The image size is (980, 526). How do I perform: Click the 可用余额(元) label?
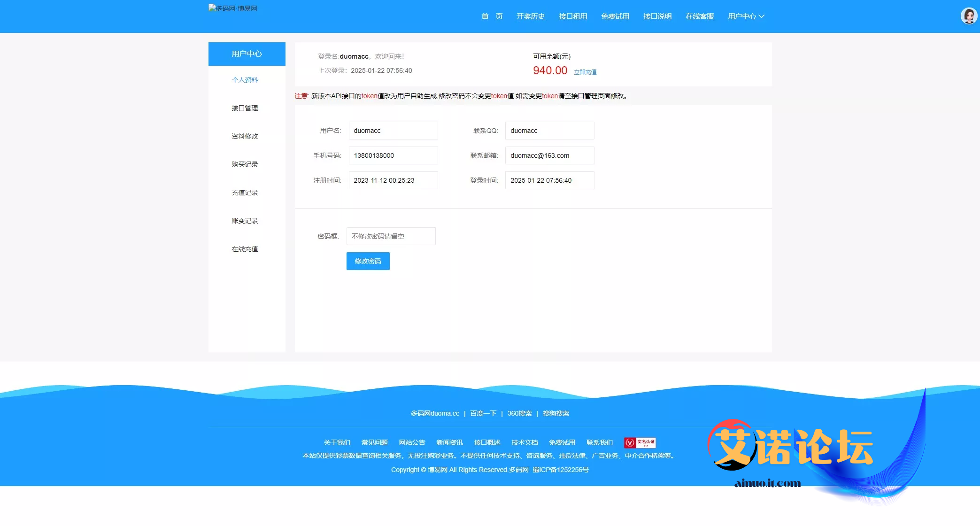pyautogui.click(x=552, y=56)
